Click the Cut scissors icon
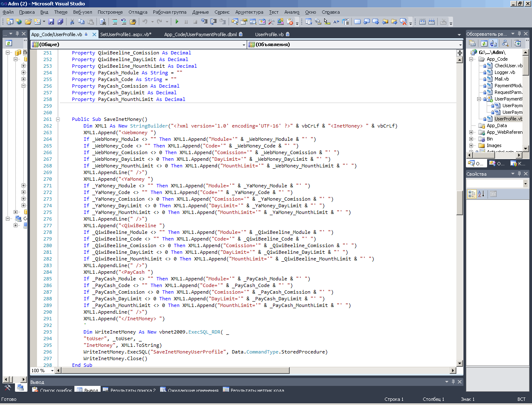 click(x=72, y=22)
